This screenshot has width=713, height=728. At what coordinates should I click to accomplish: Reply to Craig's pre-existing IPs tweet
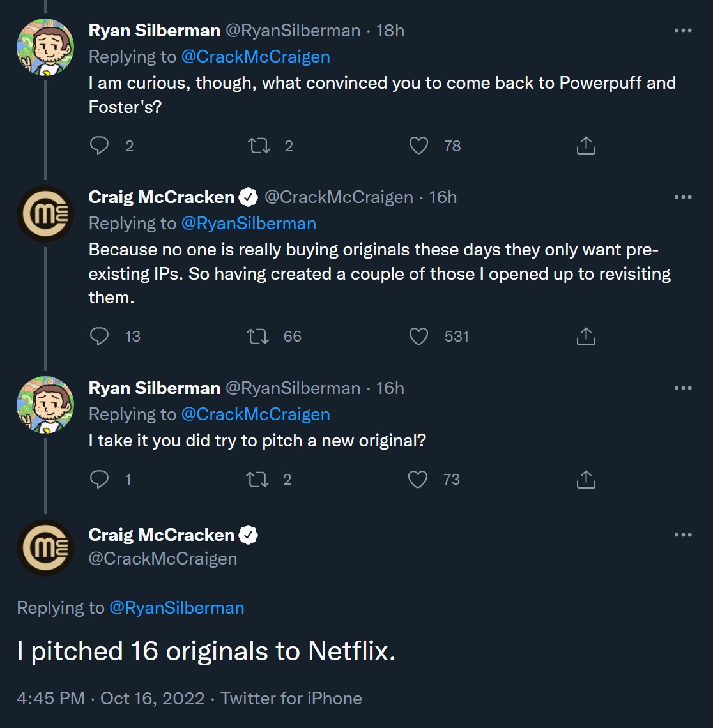[99, 337]
